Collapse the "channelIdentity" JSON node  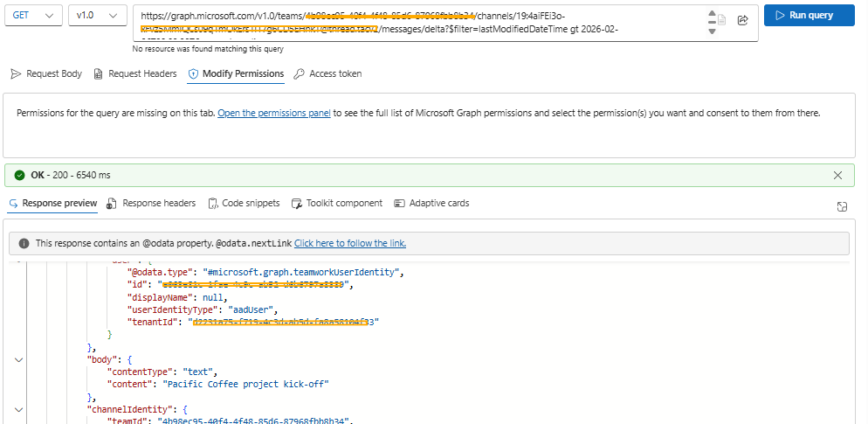click(x=19, y=410)
